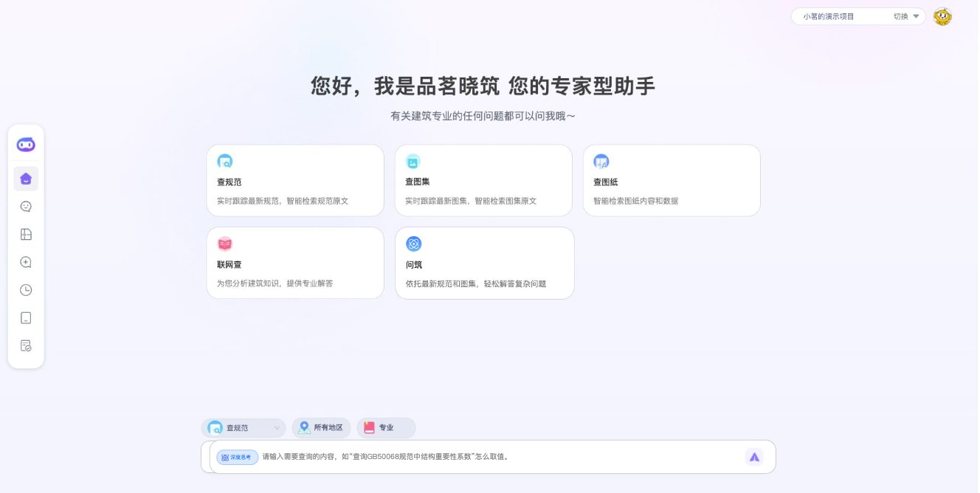Viewport: 980px width, 493px height.
Task: Click the 查图集 card icon
Action: point(413,161)
